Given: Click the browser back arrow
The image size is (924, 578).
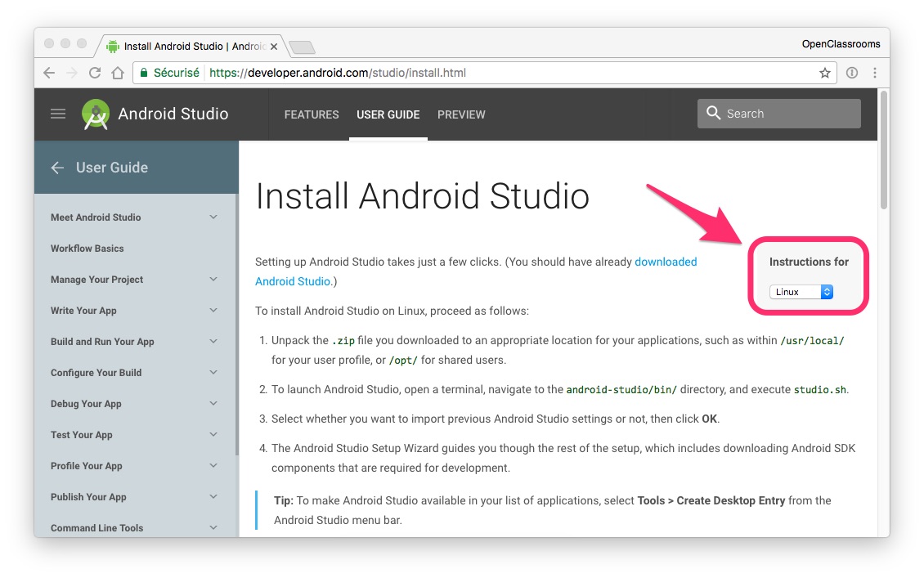Looking at the screenshot, I should [x=50, y=73].
